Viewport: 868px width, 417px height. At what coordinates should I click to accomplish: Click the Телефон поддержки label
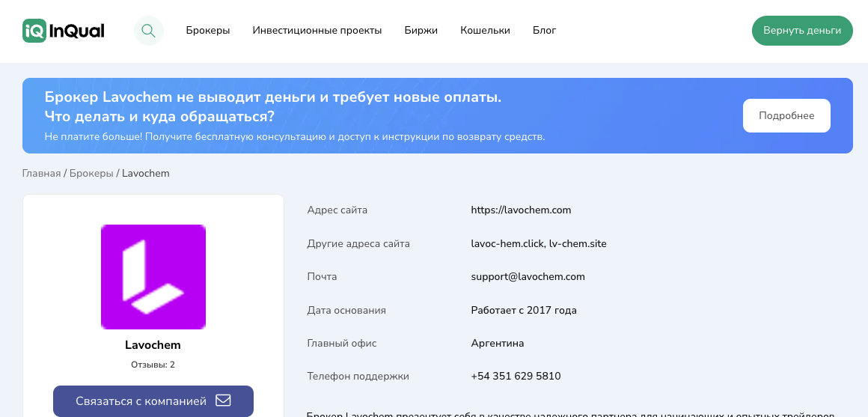coord(358,377)
